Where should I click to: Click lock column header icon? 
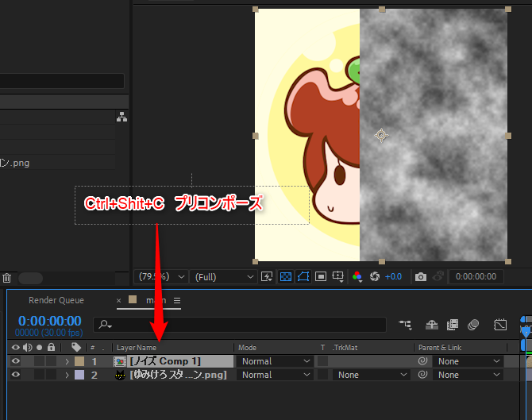click(x=52, y=347)
